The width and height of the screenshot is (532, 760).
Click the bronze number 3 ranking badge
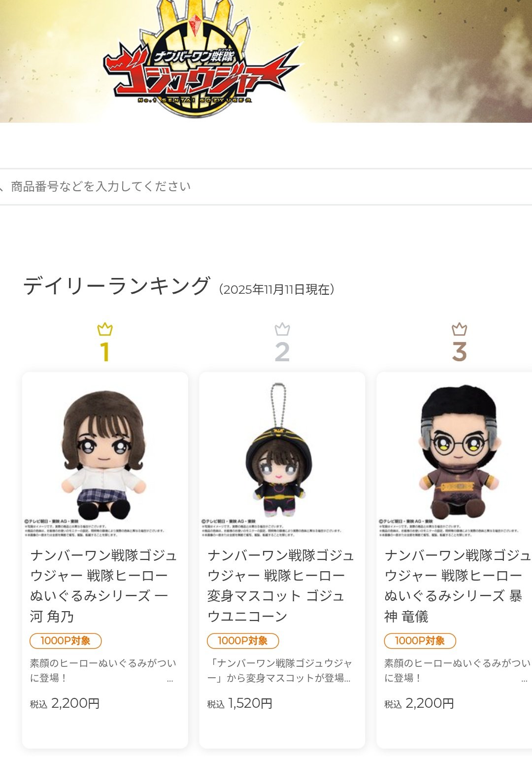[x=460, y=352]
